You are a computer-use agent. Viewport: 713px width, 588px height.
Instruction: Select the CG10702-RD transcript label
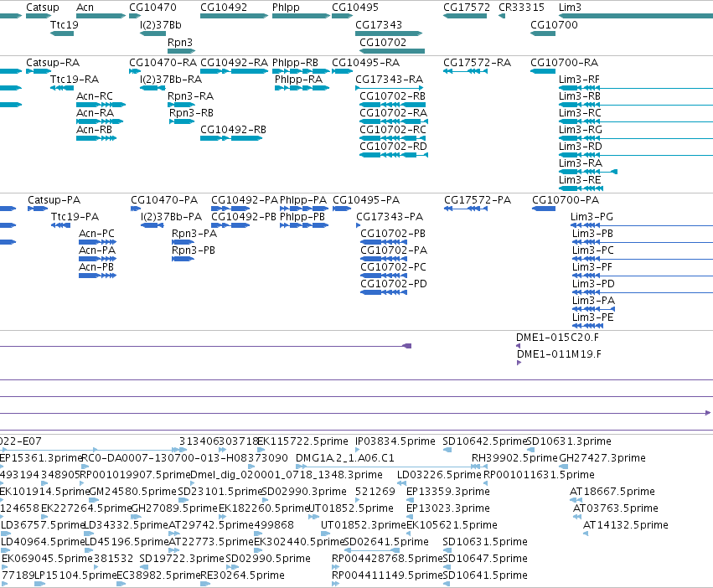tap(393, 147)
